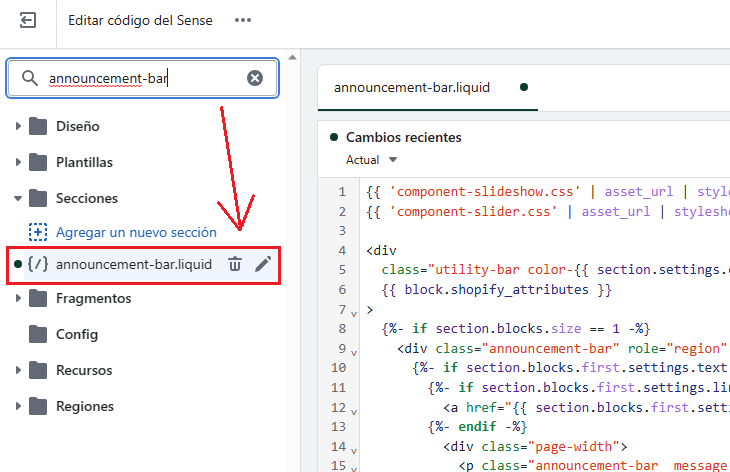730x472 pixels.
Task: Select the Config folder label
Action: click(77, 334)
